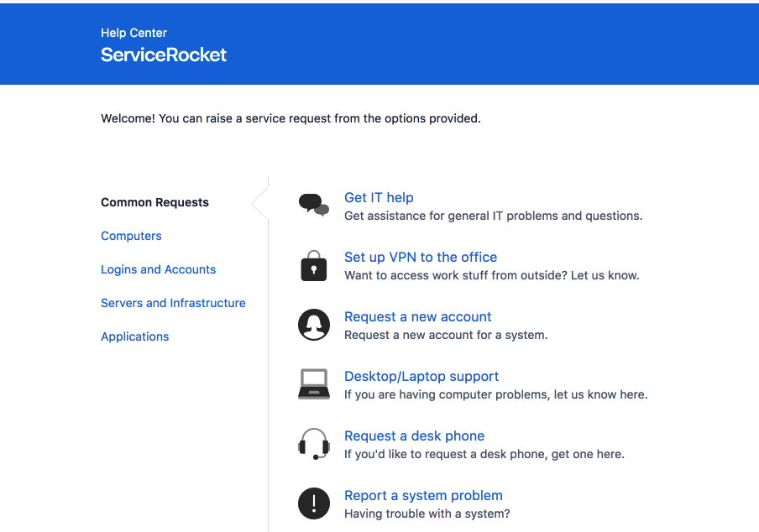Click the speech bubbles icon for Get IT help
The height and width of the screenshot is (532, 759).
[314, 205]
